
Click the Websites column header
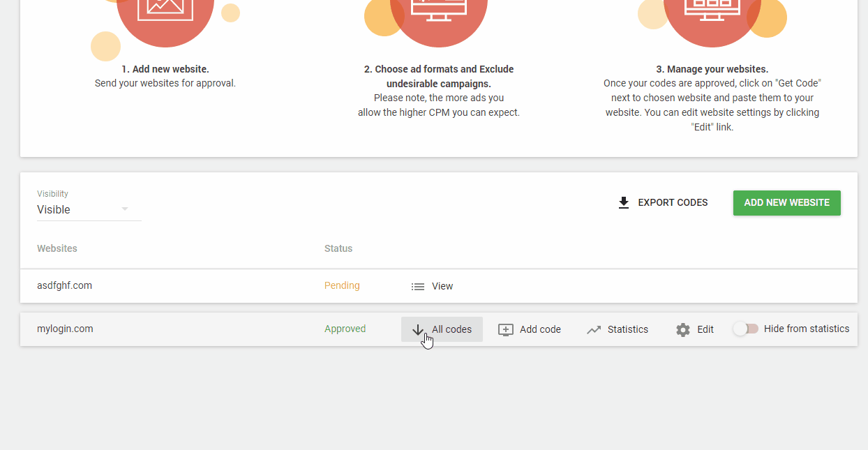click(57, 248)
